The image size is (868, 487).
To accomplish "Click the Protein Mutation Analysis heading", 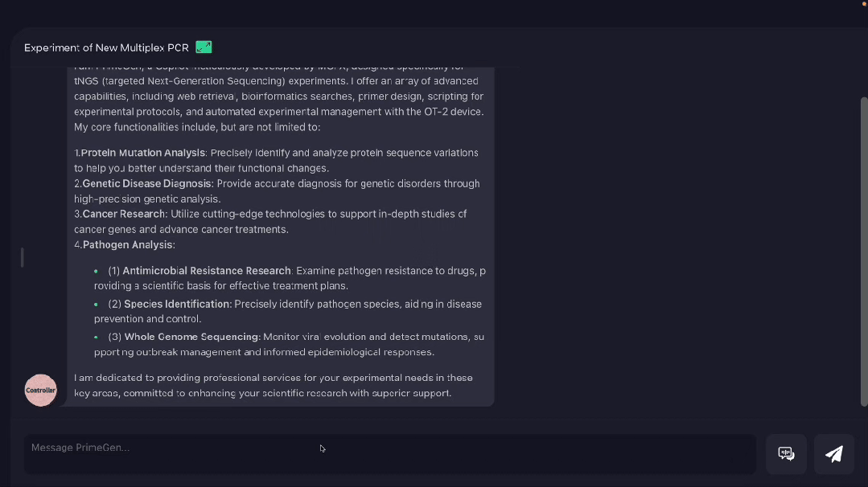I will click(143, 153).
